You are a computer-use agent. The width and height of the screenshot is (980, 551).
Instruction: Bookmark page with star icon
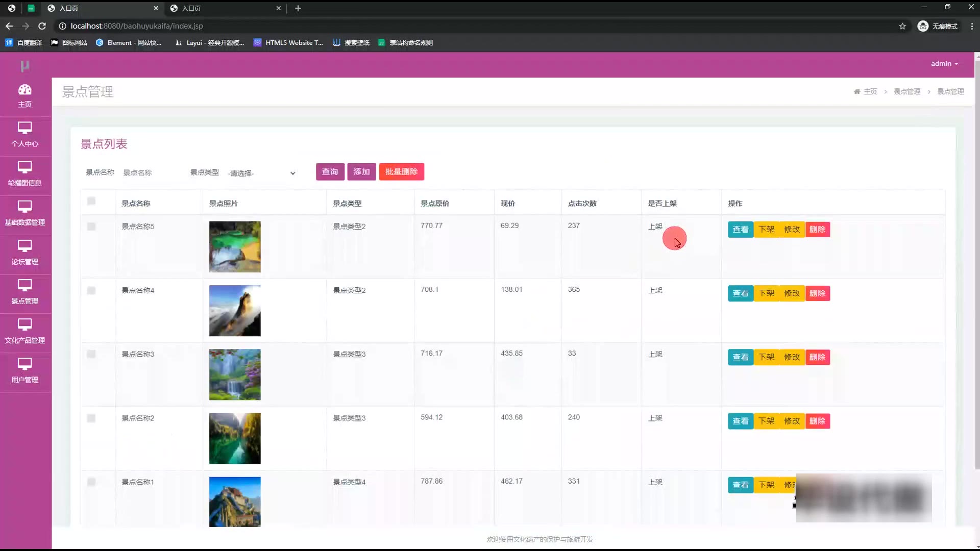[902, 26]
